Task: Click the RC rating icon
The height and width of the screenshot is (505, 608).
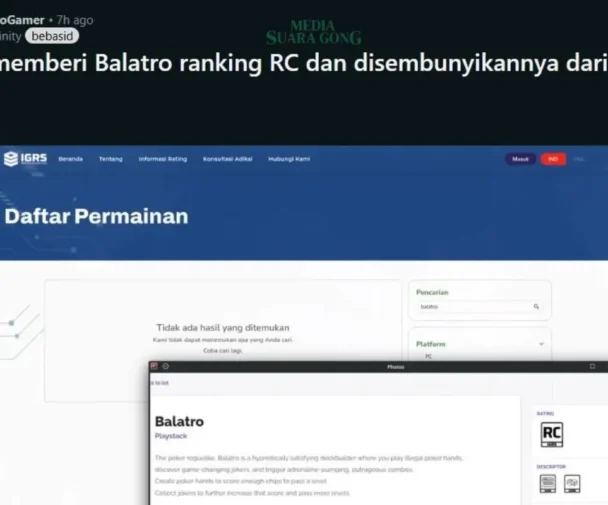Action: pos(551,434)
